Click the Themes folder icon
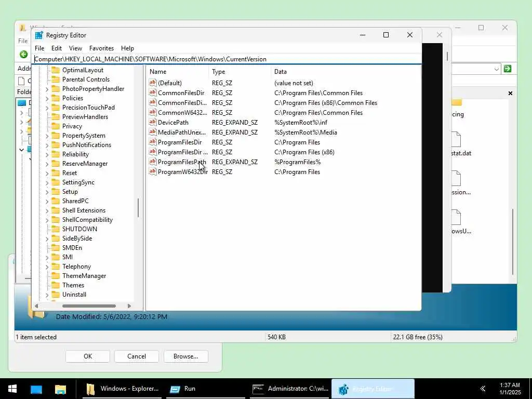 (x=56, y=285)
